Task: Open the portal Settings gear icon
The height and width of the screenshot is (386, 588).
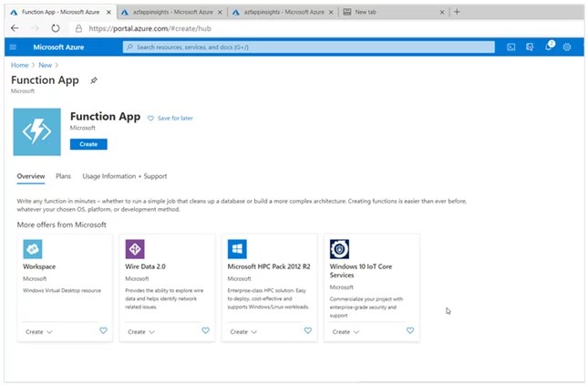Action: point(567,47)
